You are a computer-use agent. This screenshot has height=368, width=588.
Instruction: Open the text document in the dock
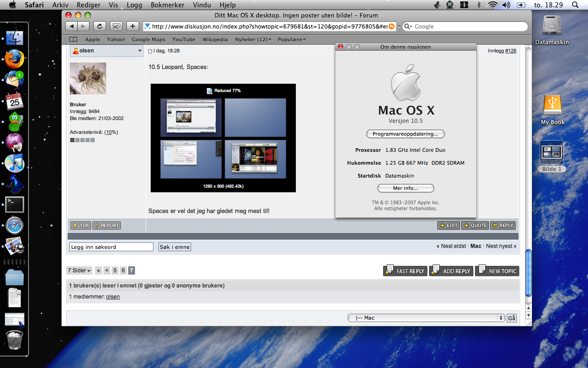pos(14,298)
